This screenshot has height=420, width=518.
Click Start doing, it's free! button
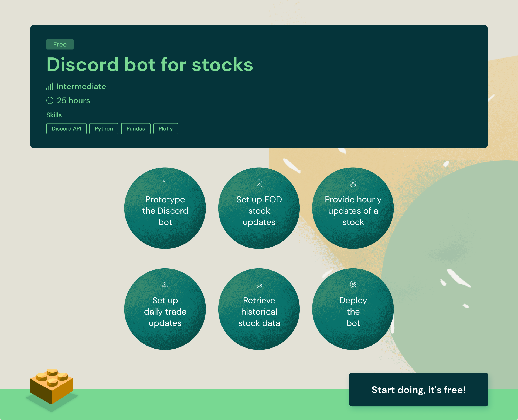(418, 390)
